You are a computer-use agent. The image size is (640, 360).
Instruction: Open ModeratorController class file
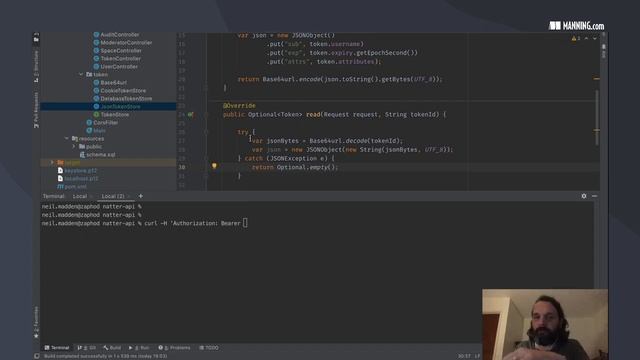pos(126,42)
